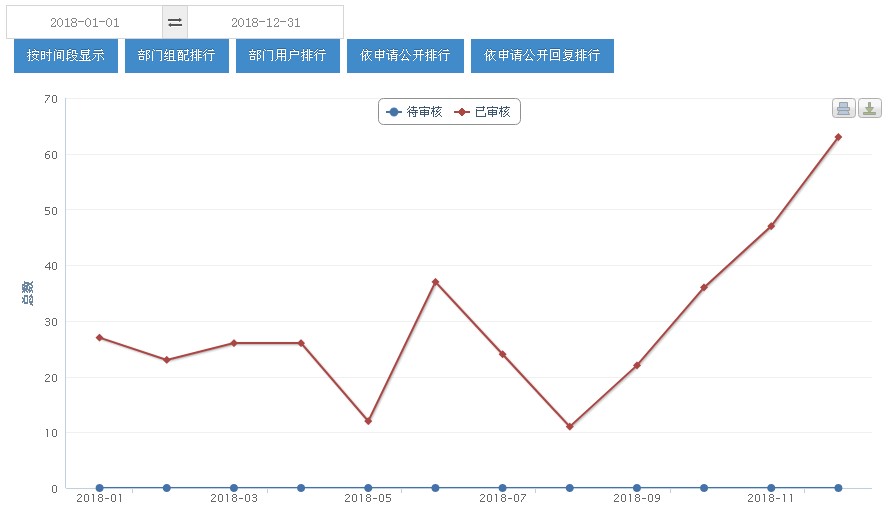Select the 已审核 May low point at 12

tap(368, 421)
